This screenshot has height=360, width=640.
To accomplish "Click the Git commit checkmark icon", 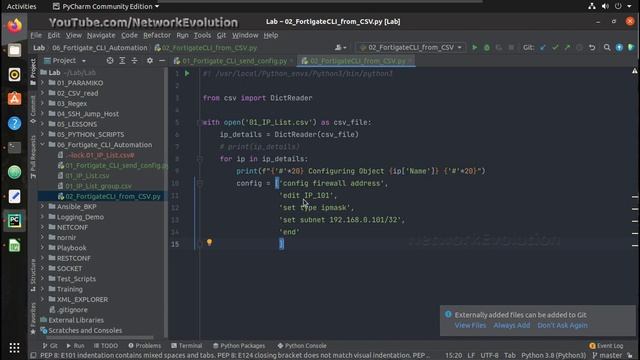I will (555, 48).
